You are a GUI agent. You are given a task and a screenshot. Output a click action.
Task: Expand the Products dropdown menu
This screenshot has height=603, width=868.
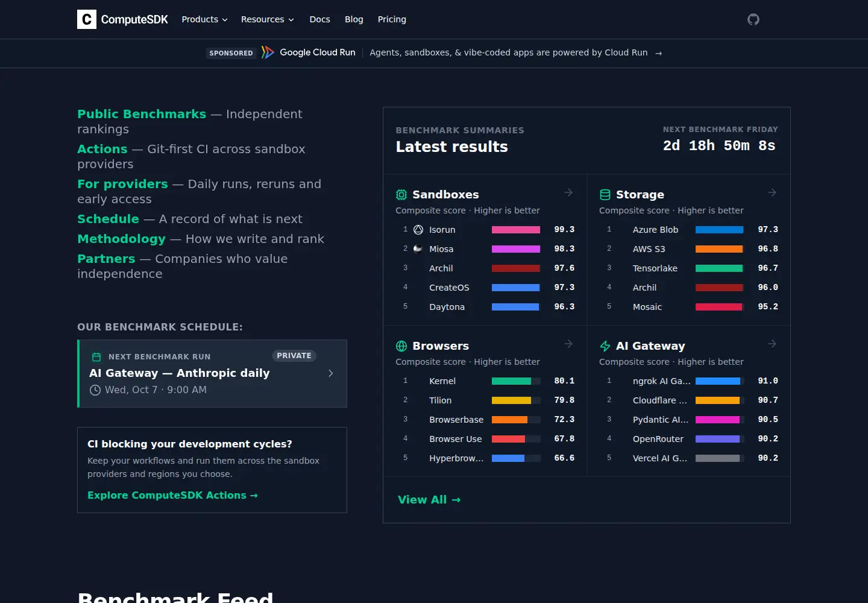coord(205,19)
